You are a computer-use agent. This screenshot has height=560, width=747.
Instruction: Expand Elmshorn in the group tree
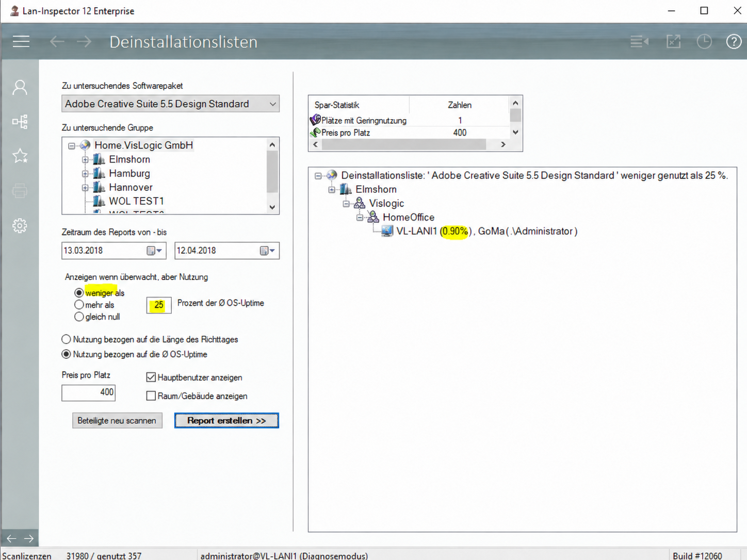[x=85, y=160]
